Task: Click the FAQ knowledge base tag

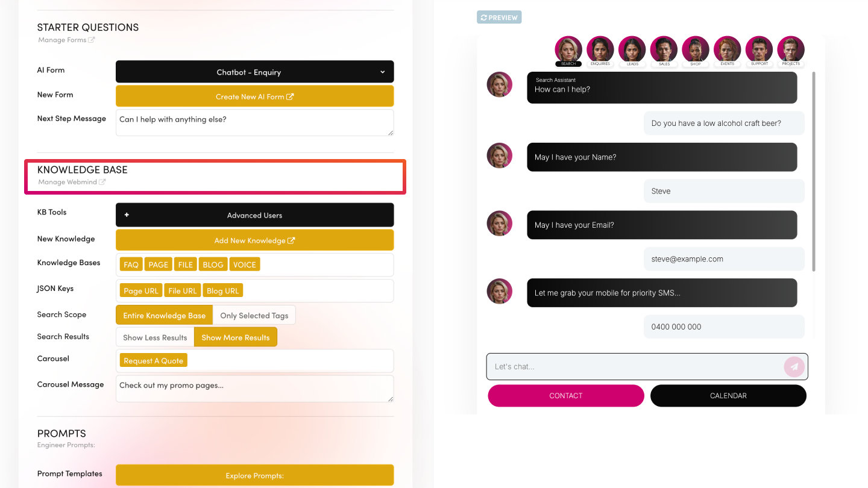Action: (131, 264)
